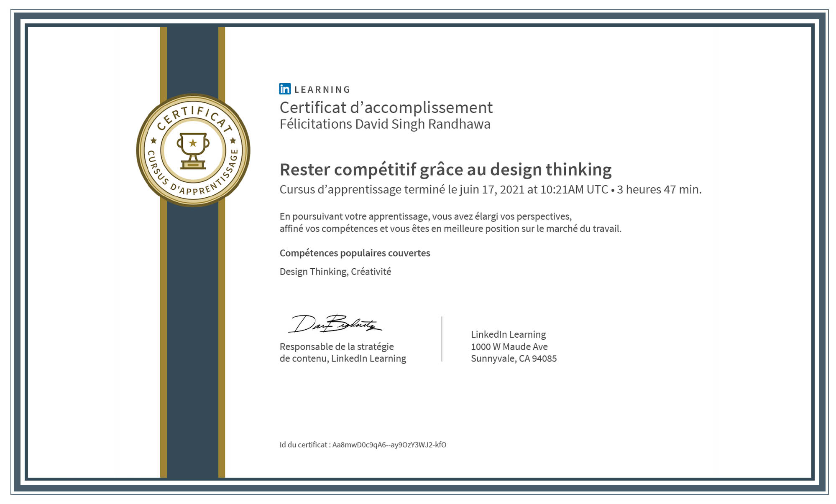
Task: Click the 'Sunnyvale, CA 94085' address line
Action: (x=514, y=359)
